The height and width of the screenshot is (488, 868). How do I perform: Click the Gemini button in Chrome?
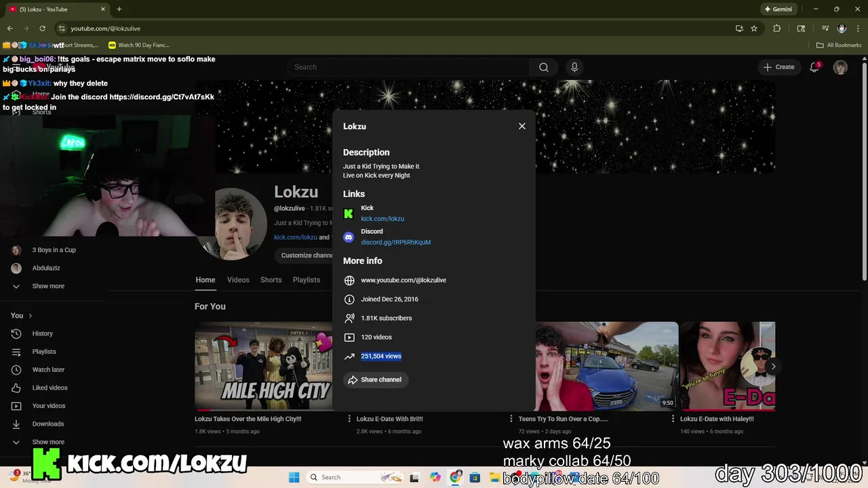(778, 9)
